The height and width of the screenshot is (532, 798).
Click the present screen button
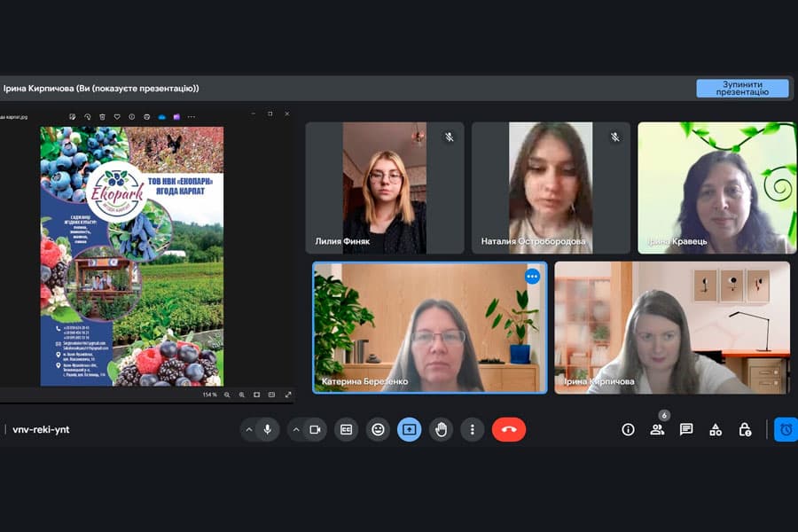point(409,430)
